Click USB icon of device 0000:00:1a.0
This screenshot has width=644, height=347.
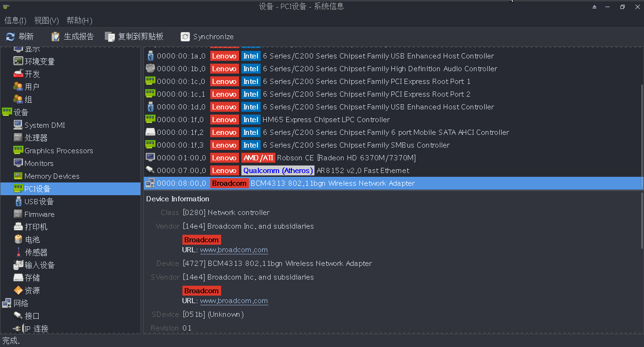(150, 56)
